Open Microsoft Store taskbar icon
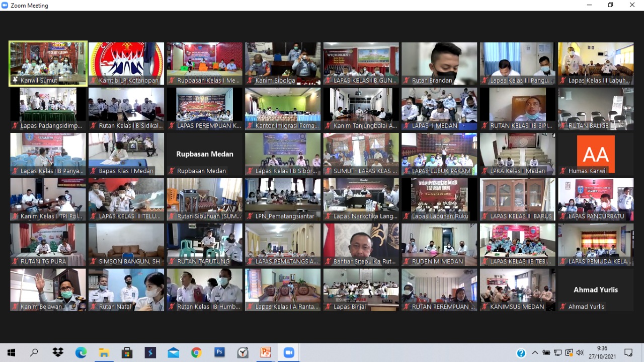The width and height of the screenshot is (644, 362). point(127,352)
